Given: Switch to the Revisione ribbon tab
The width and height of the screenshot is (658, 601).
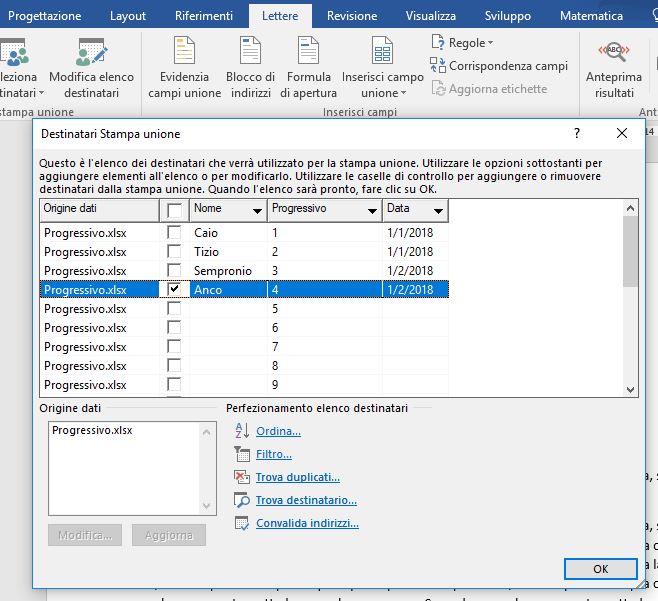Looking at the screenshot, I should 352,16.
